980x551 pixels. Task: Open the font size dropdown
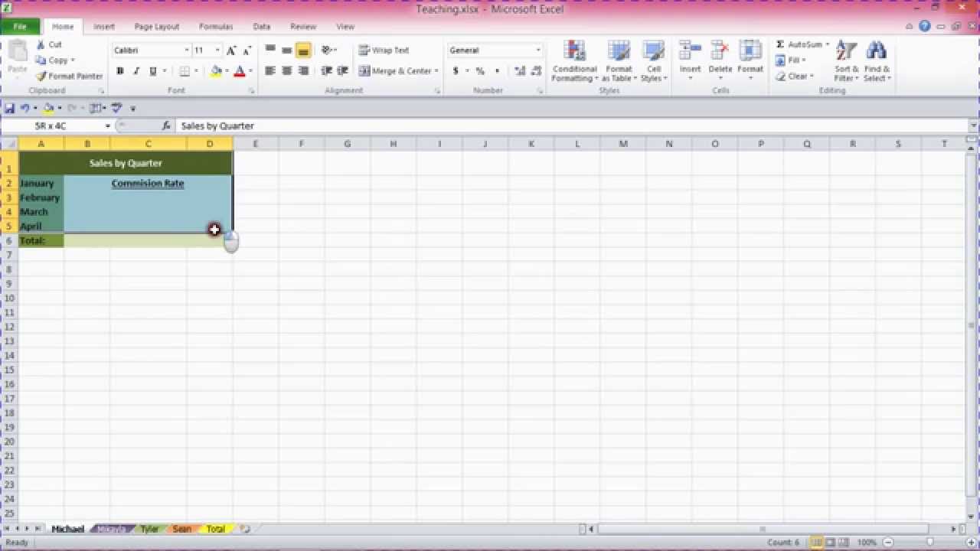(x=217, y=51)
